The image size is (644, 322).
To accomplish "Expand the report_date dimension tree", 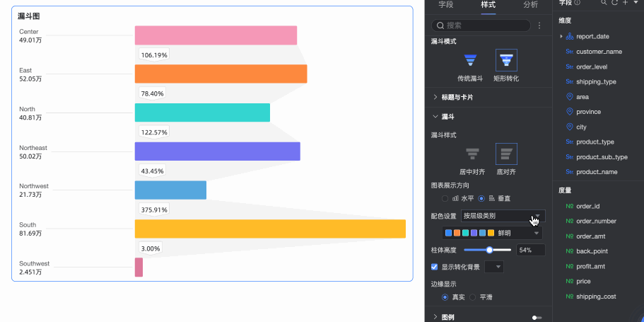I will 561,37.
